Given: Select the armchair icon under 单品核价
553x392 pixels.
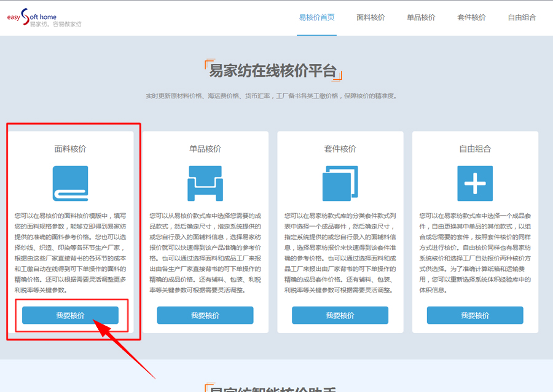Looking at the screenshot, I should pyautogui.click(x=205, y=183).
